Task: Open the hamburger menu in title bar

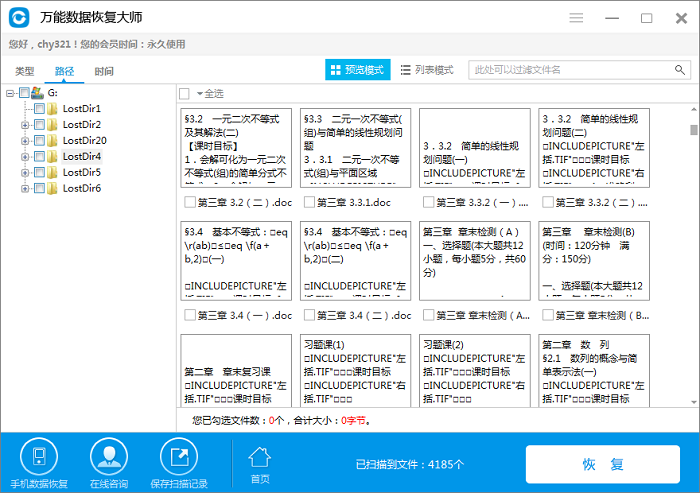Action: click(576, 18)
